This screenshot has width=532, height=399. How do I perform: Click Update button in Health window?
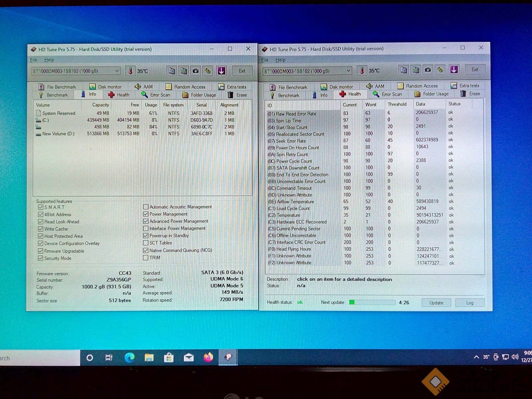(x=436, y=303)
